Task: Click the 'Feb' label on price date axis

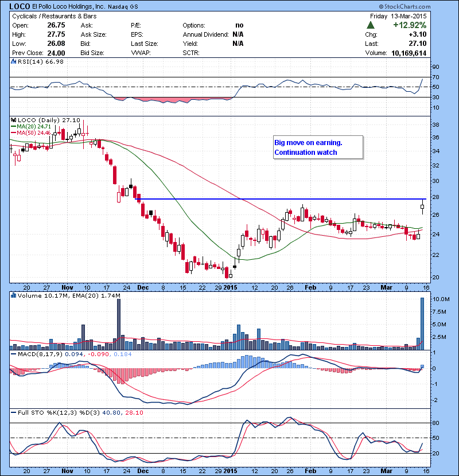Action: pyautogui.click(x=310, y=287)
